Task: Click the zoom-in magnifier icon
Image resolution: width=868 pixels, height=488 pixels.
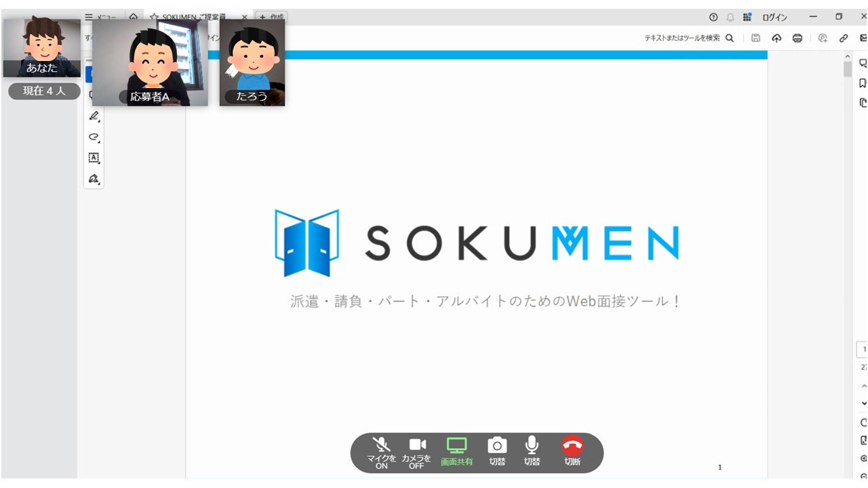Action: pyautogui.click(x=864, y=459)
